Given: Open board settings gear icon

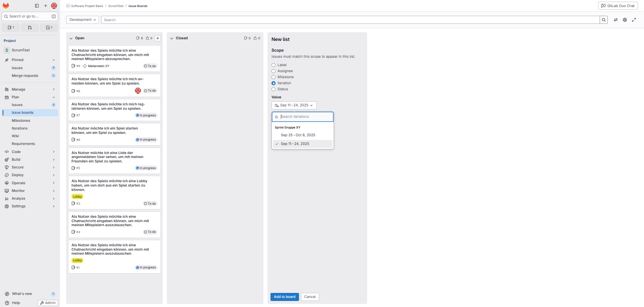Looking at the screenshot, I should click(625, 20).
